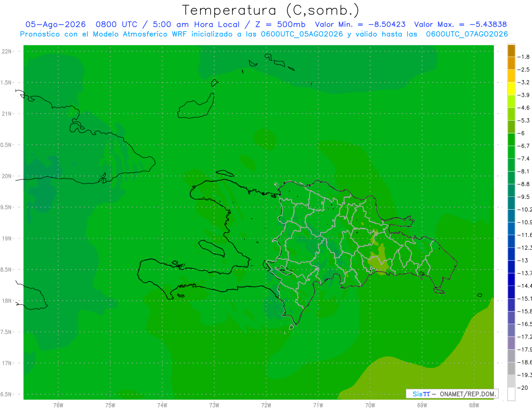
Task: Click the '-20' color bar value
Action: coord(523,388)
